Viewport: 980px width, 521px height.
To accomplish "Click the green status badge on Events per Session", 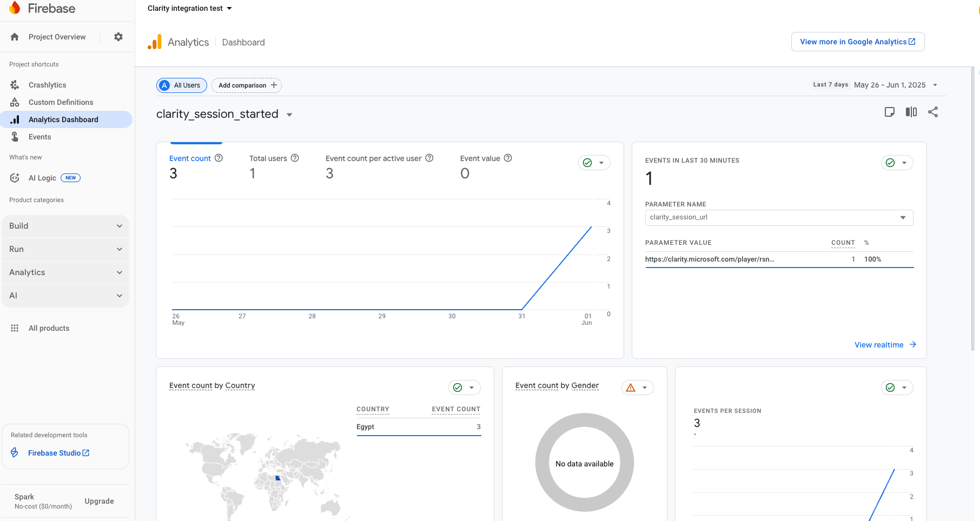I will [x=890, y=388].
